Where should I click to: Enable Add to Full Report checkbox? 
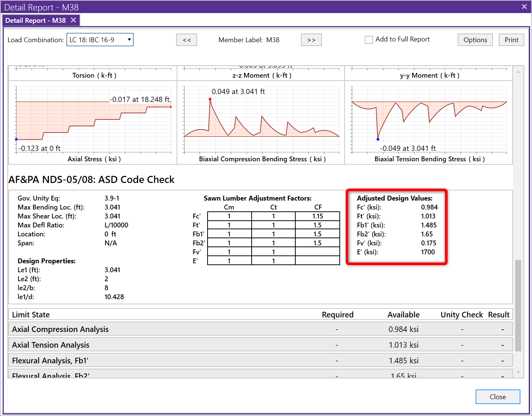pos(369,40)
